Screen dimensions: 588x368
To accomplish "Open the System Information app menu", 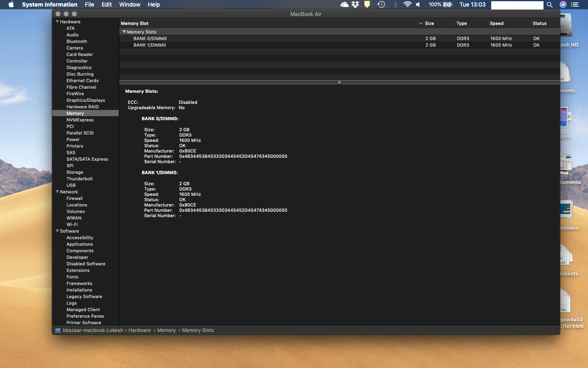I will (x=49, y=4).
